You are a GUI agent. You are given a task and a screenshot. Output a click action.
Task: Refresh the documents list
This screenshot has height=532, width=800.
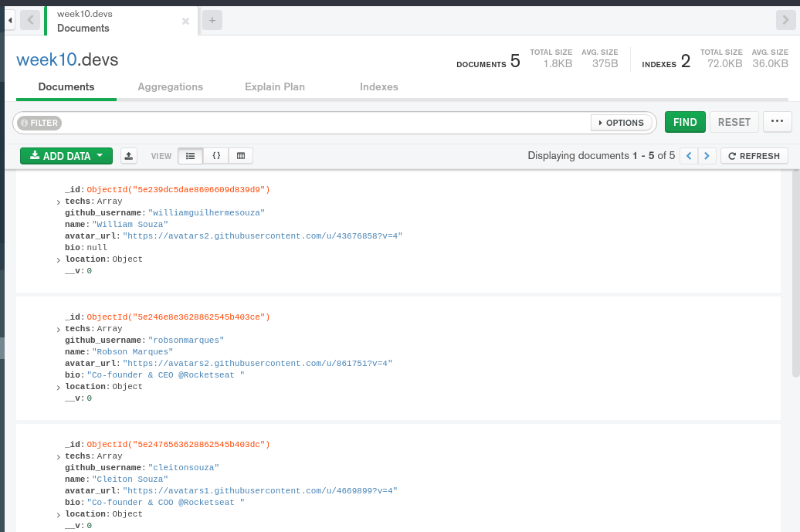click(754, 156)
